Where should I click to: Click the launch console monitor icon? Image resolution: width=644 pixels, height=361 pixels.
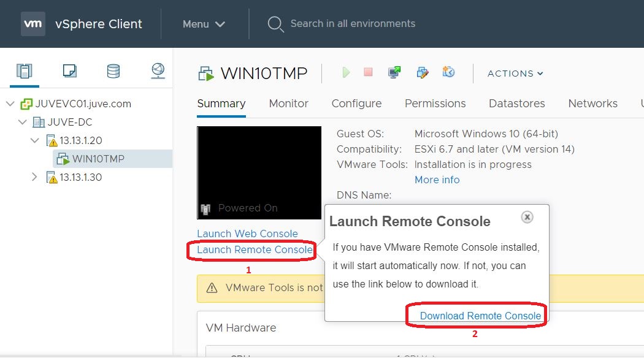[394, 72]
